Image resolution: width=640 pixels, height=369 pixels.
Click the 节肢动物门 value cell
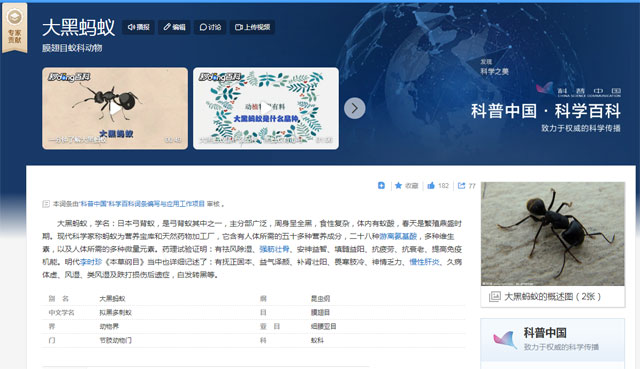[116, 340]
